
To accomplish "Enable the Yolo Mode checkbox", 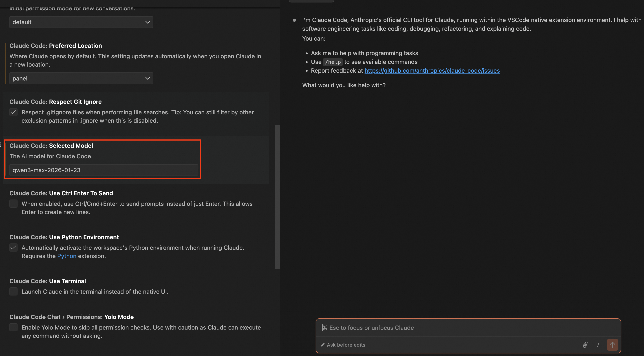I will coord(13,327).
